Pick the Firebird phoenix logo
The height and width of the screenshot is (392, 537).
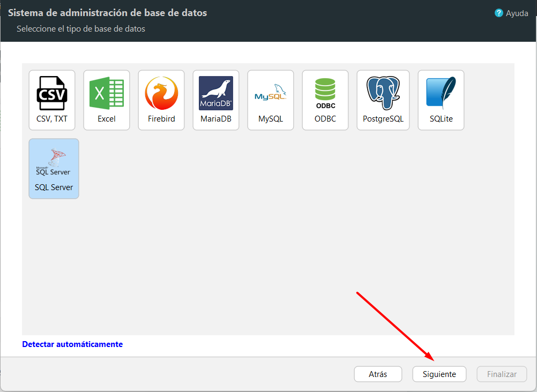point(161,93)
